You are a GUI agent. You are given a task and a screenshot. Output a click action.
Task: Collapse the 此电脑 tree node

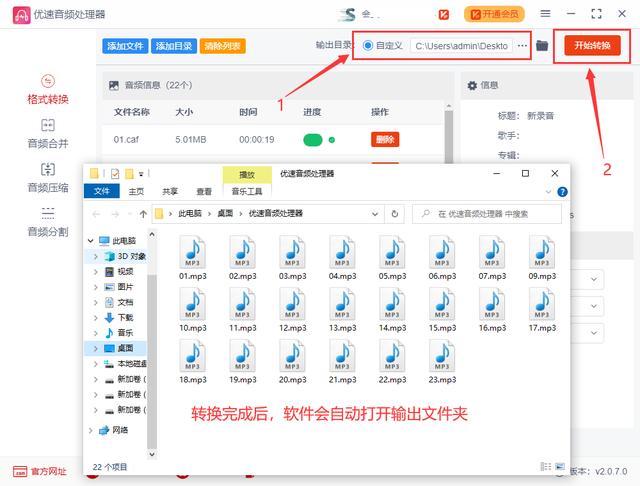point(91,241)
